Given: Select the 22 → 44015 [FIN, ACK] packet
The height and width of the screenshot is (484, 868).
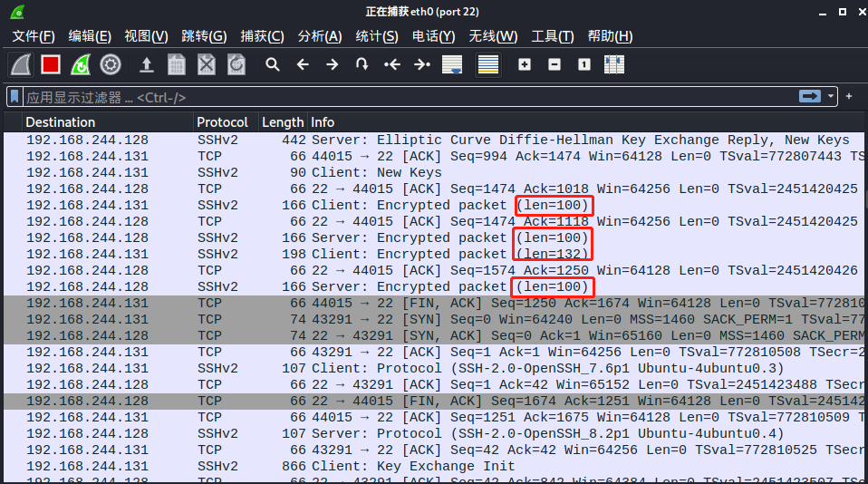Looking at the screenshot, I should (x=433, y=401).
